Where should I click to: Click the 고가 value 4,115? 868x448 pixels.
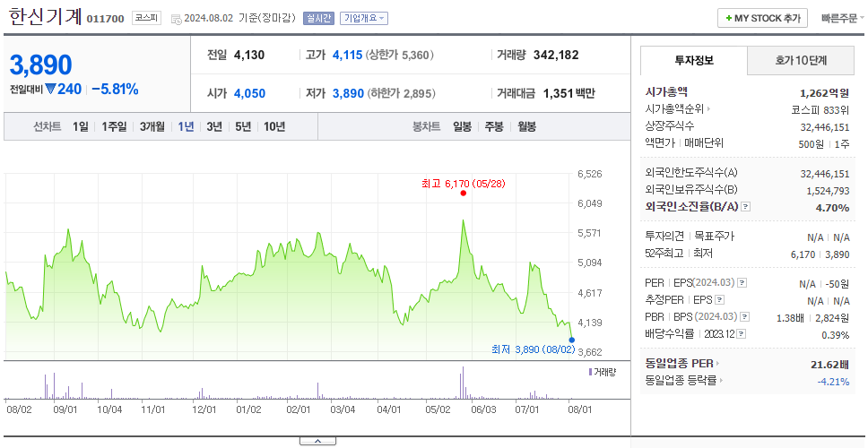tap(347, 56)
